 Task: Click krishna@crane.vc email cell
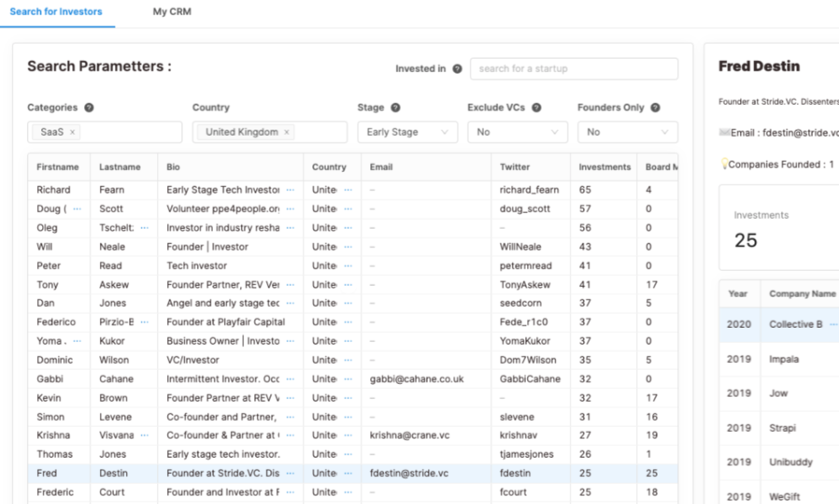409,435
